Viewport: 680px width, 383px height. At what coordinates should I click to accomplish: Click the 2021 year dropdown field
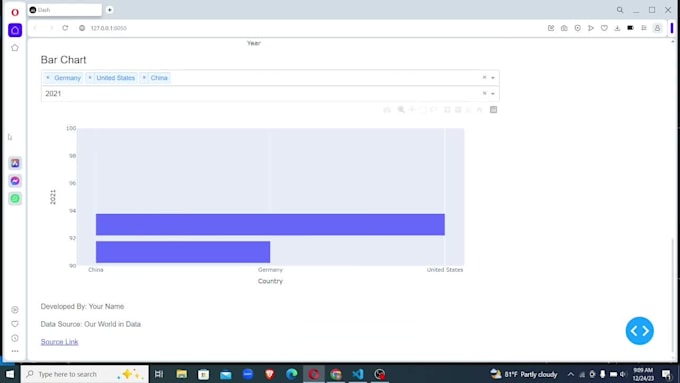coord(270,94)
